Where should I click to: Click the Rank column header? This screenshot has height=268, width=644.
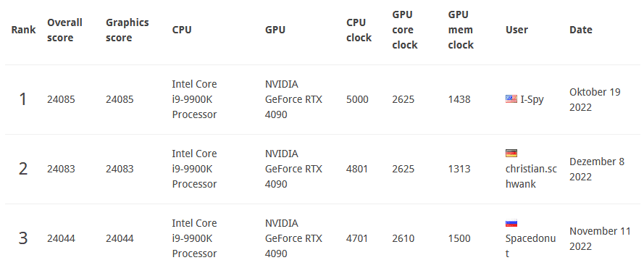[23, 30]
